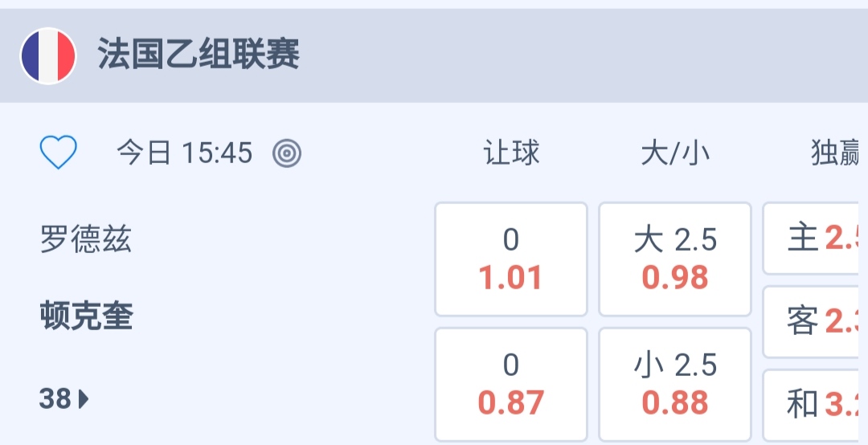The width and height of the screenshot is (868, 445).
Task: Bet on 大 2.5 at 0.98
Action: [675, 259]
